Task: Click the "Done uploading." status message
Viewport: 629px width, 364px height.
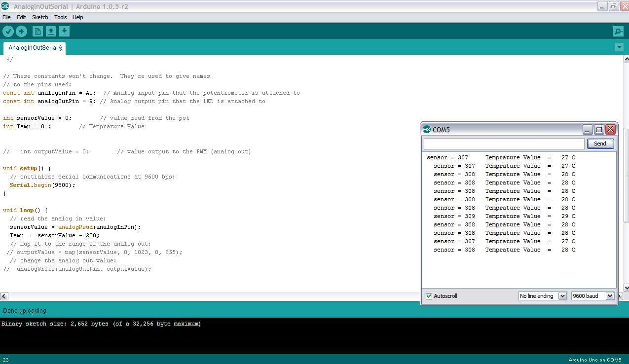Action: (x=25, y=311)
